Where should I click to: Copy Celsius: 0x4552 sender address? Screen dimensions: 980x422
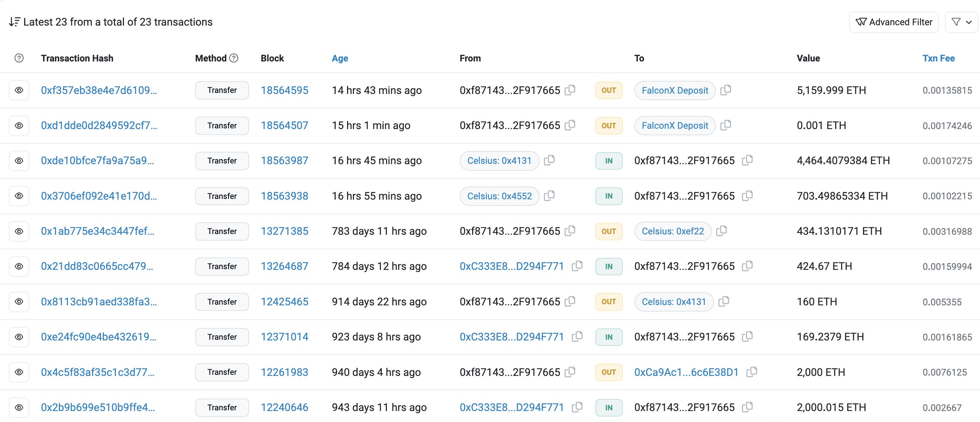pyautogui.click(x=549, y=196)
